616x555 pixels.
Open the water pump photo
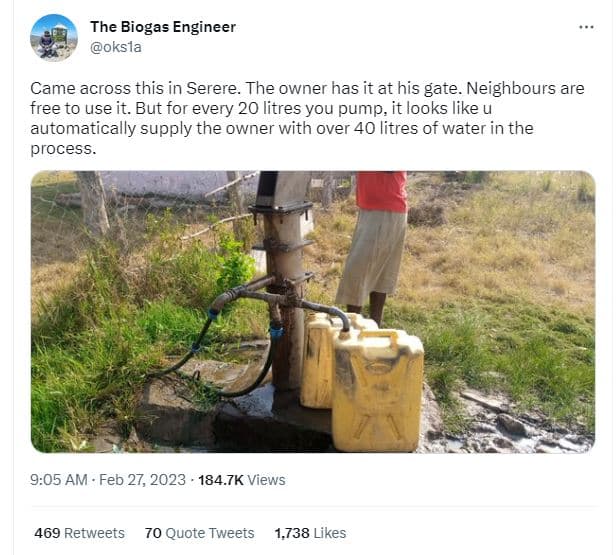(313, 311)
